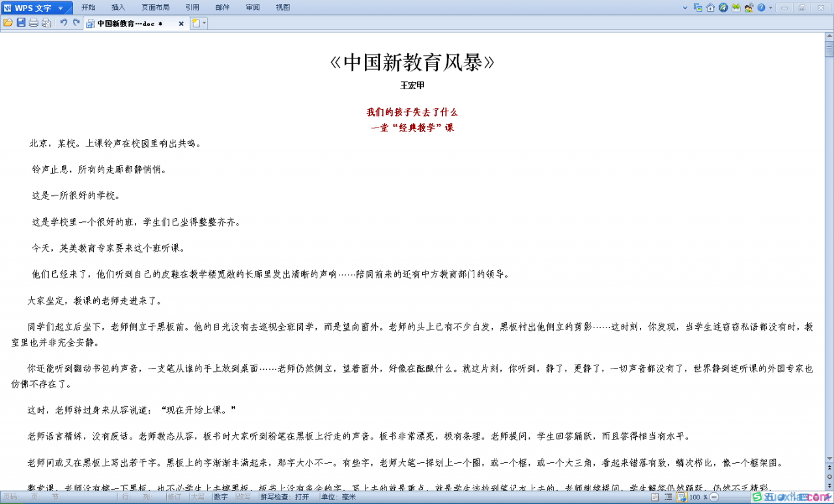This screenshot has width=834, height=504.
Task: Change the 单位: 毫米 unit in the status bar
Action: pyautogui.click(x=338, y=497)
